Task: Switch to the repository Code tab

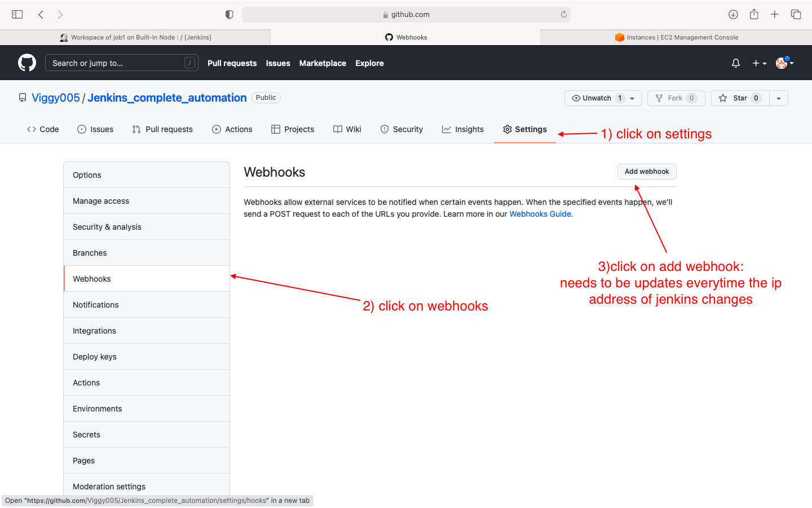Action: [x=43, y=129]
